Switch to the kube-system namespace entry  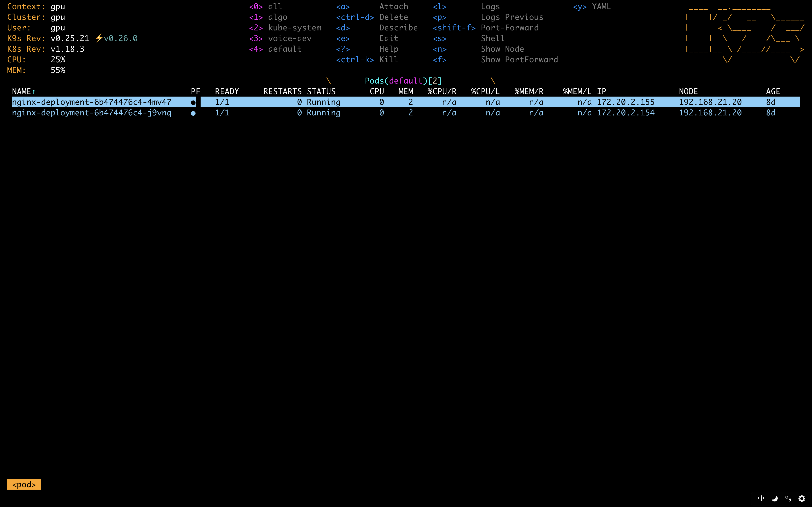pyautogui.click(x=294, y=28)
